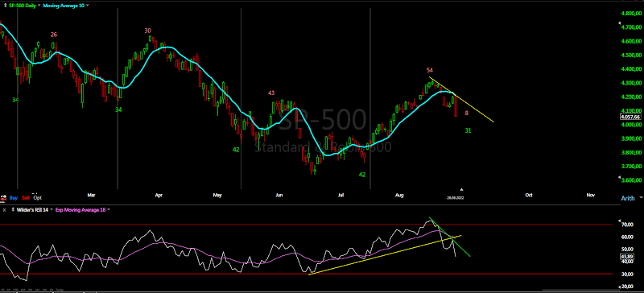Click the Sell button

(26, 197)
